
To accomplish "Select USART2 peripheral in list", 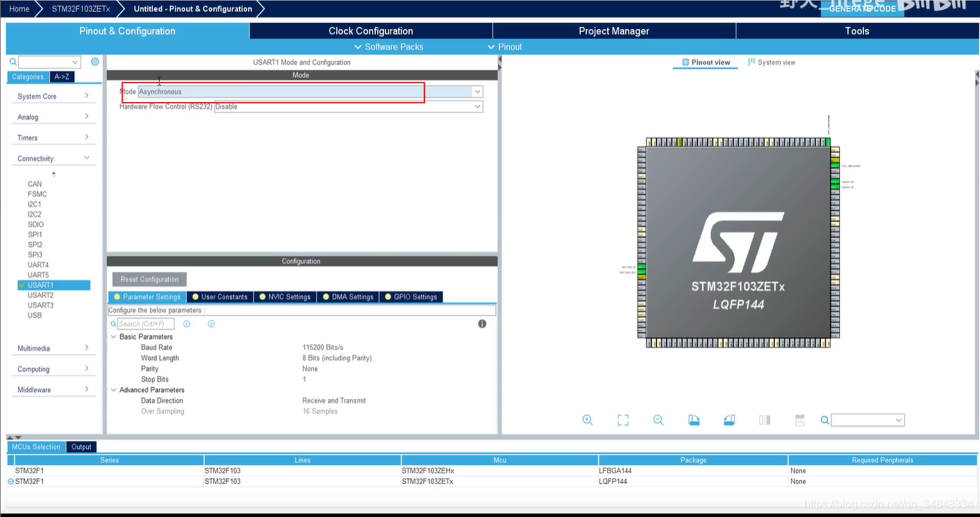I will point(40,296).
